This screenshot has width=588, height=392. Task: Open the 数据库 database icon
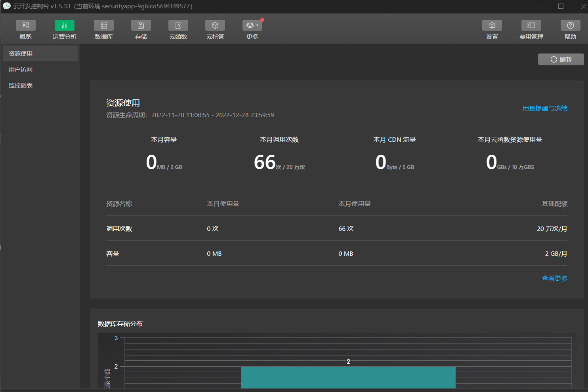pyautogui.click(x=104, y=25)
